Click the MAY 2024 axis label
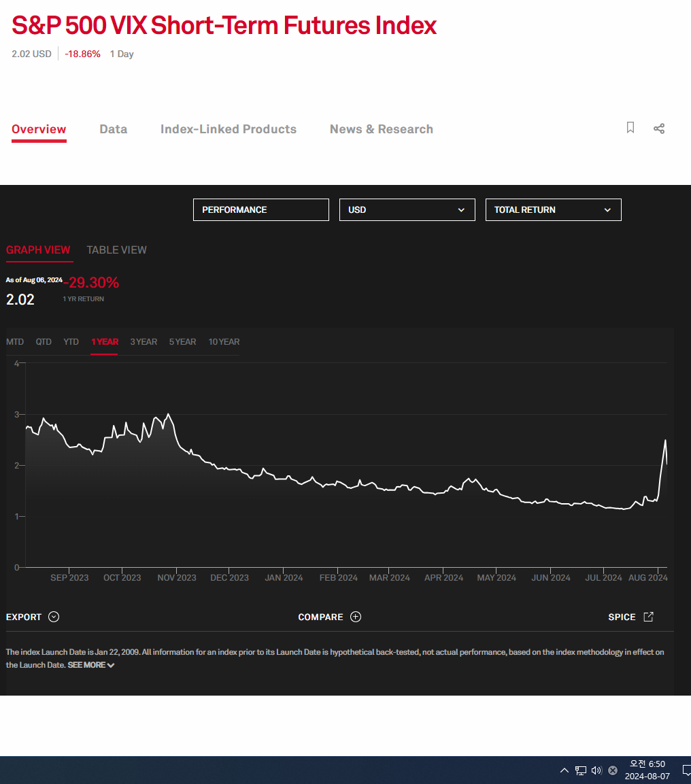 point(496,577)
